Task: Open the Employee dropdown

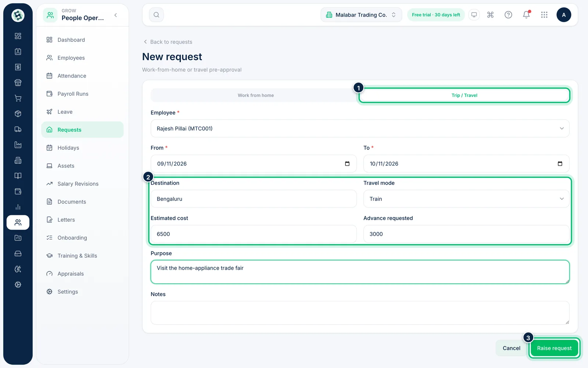Action: coord(360,128)
